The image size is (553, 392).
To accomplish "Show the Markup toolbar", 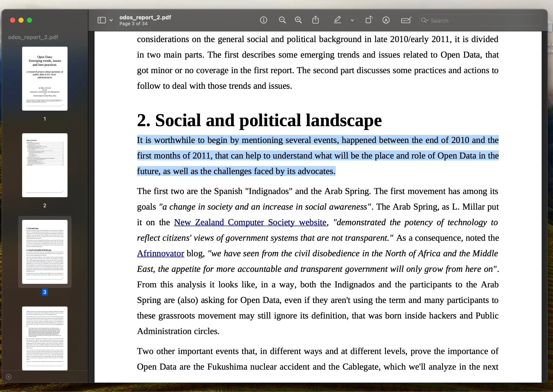I will (386, 20).
